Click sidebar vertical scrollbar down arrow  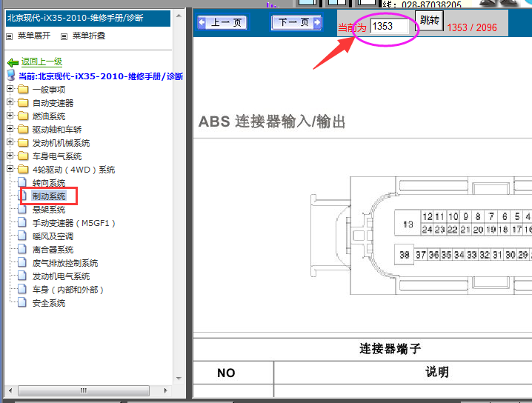(x=179, y=379)
